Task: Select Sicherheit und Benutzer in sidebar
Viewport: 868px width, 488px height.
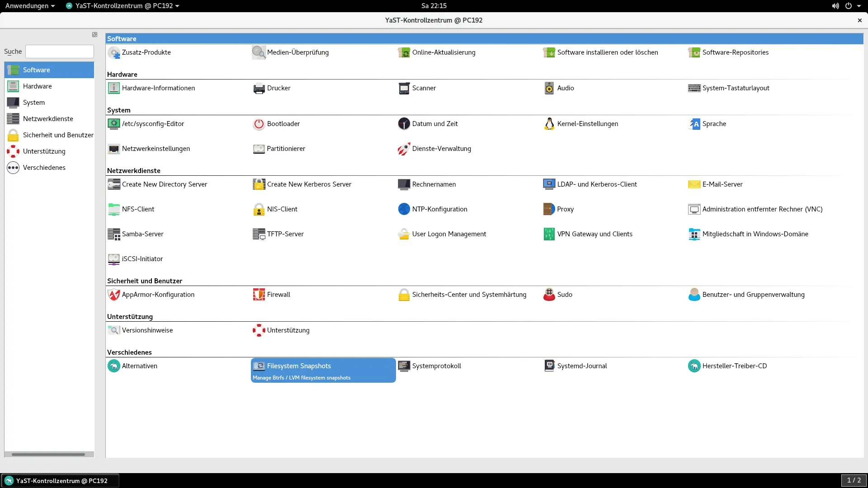Action: tap(49, 135)
